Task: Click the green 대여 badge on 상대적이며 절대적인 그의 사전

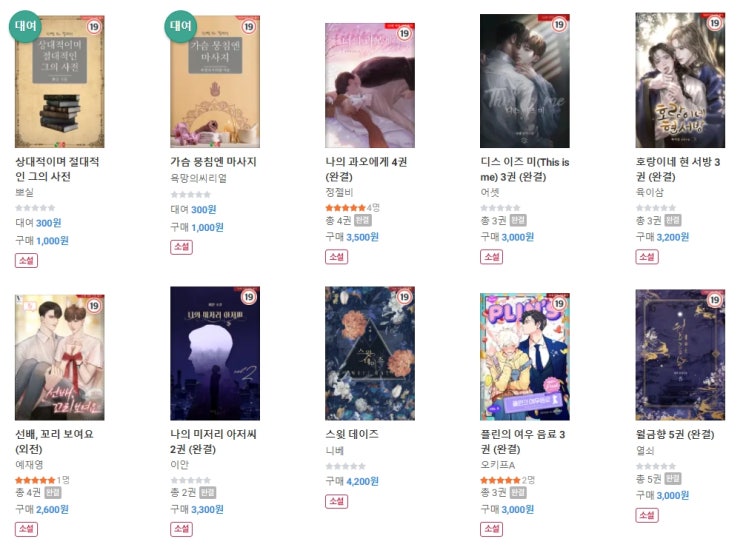Action: coord(25,26)
